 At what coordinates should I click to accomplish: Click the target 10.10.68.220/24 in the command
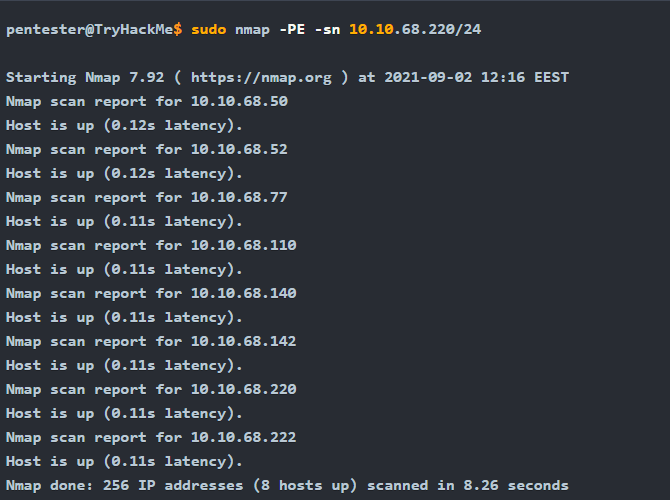click(415, 29)
